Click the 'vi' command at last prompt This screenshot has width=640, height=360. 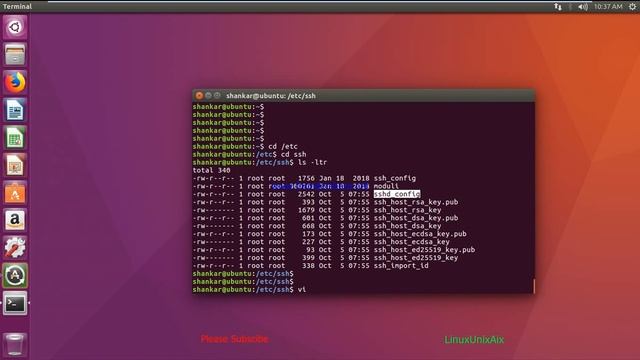tap(302, 289)
